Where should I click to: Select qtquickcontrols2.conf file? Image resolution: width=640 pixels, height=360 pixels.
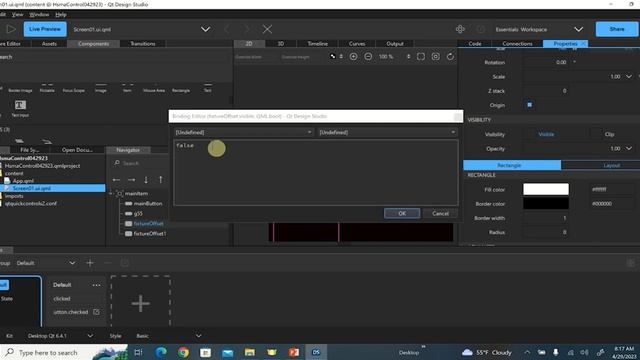pos(31,203)
